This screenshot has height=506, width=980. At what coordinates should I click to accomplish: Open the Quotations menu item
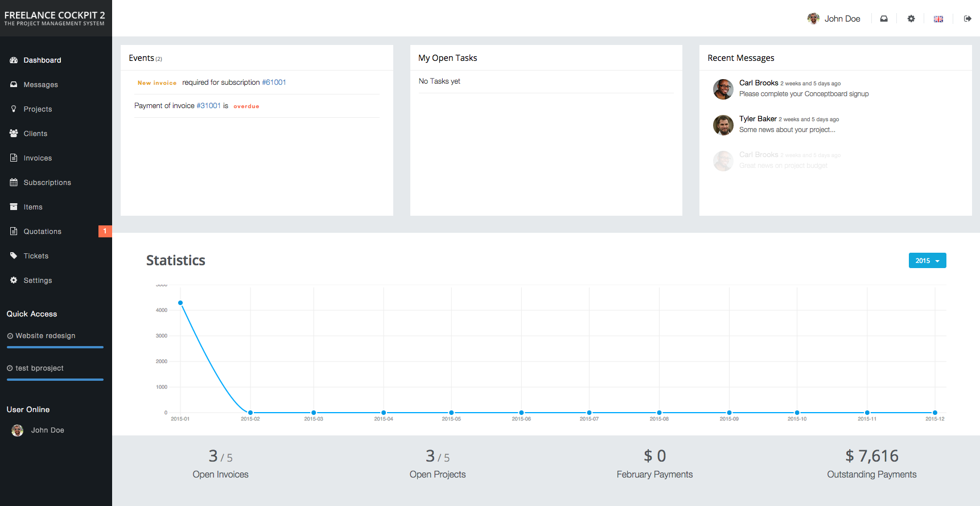(56, 231)
